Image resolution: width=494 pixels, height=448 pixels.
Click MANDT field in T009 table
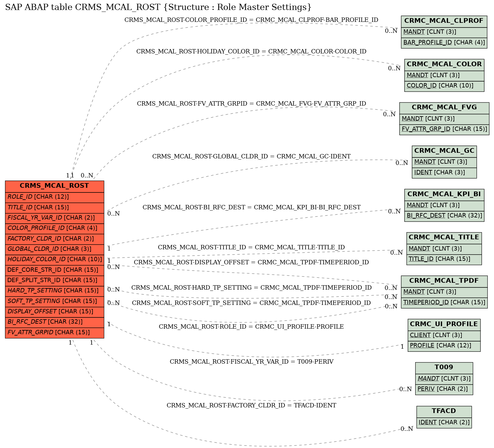pos(444,379)
